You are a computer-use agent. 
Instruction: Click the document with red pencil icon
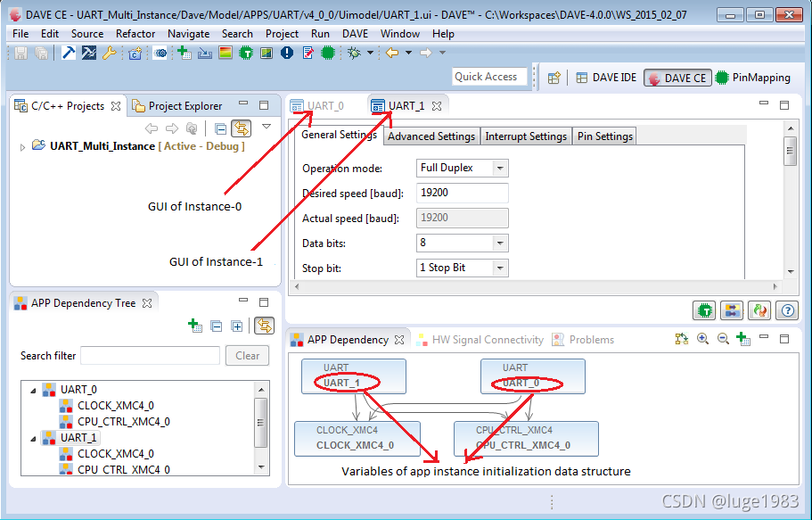point(308,53)
